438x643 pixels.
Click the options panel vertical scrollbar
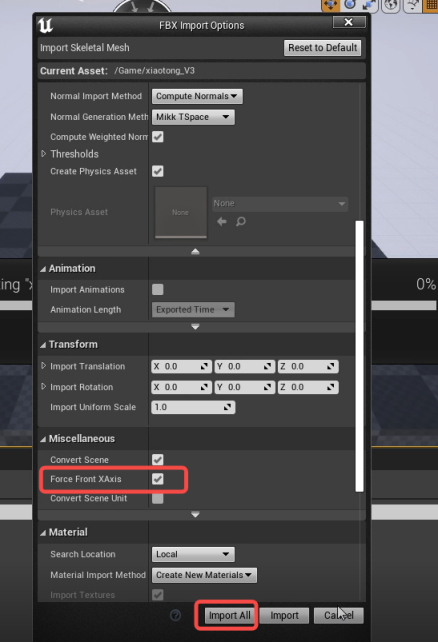pyautogui.click(x=360, y=356)
